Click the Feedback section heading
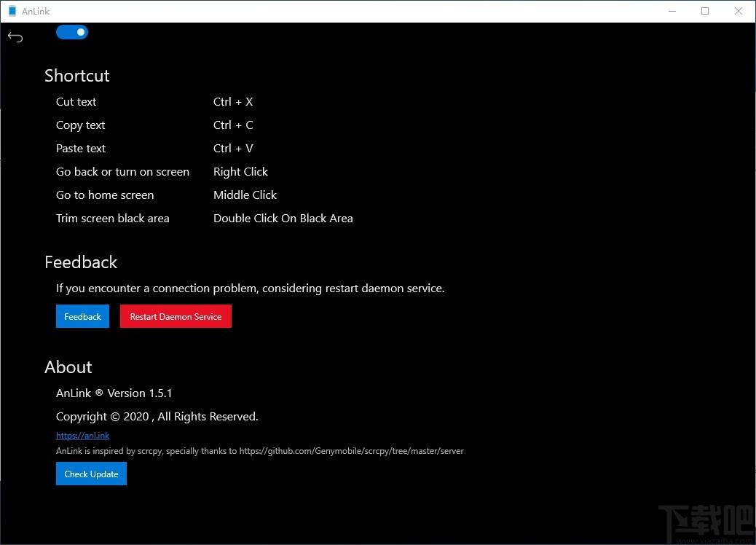756x545 pixels. 81,262
